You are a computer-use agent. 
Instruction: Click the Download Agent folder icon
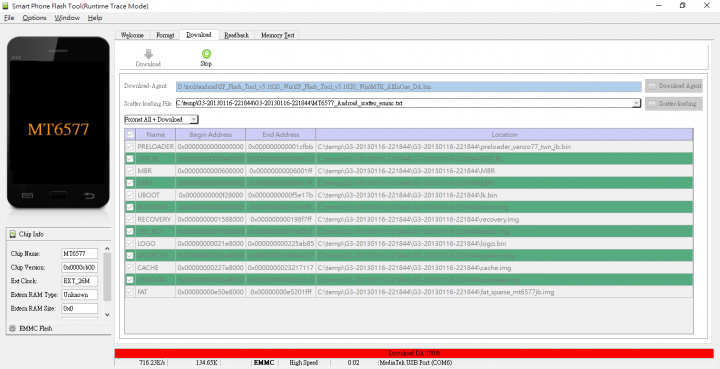click(x=652, y=86)
